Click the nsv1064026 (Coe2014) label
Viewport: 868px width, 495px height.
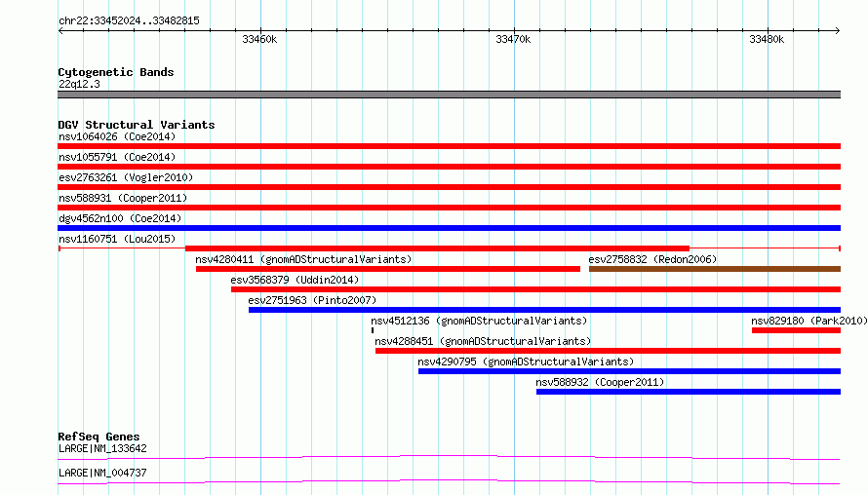coord(117,136)
